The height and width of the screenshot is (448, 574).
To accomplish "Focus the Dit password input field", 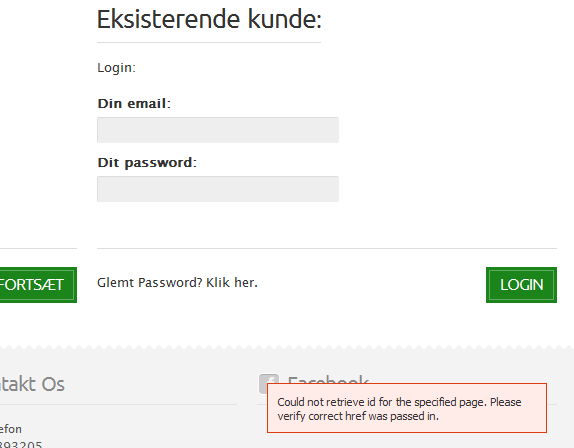I will (x=218, y=189).
